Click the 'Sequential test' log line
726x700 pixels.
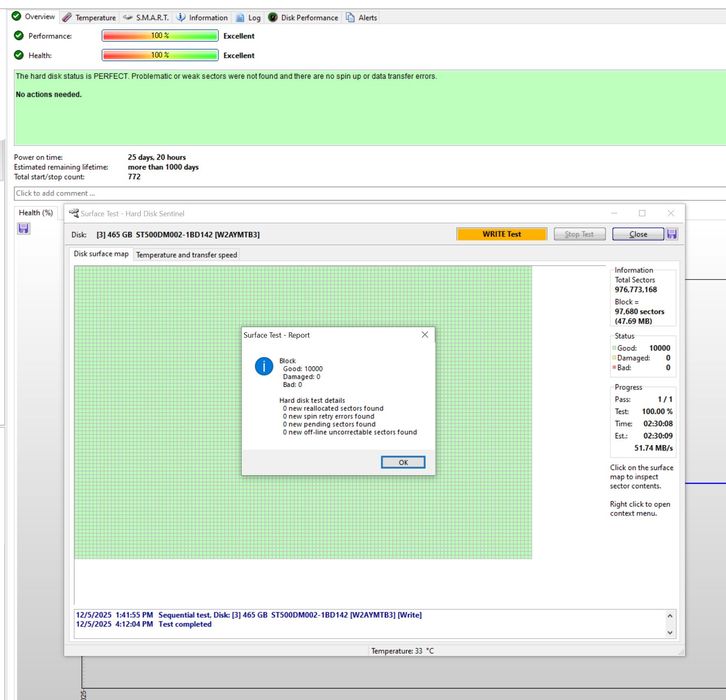tap(290, 615)
